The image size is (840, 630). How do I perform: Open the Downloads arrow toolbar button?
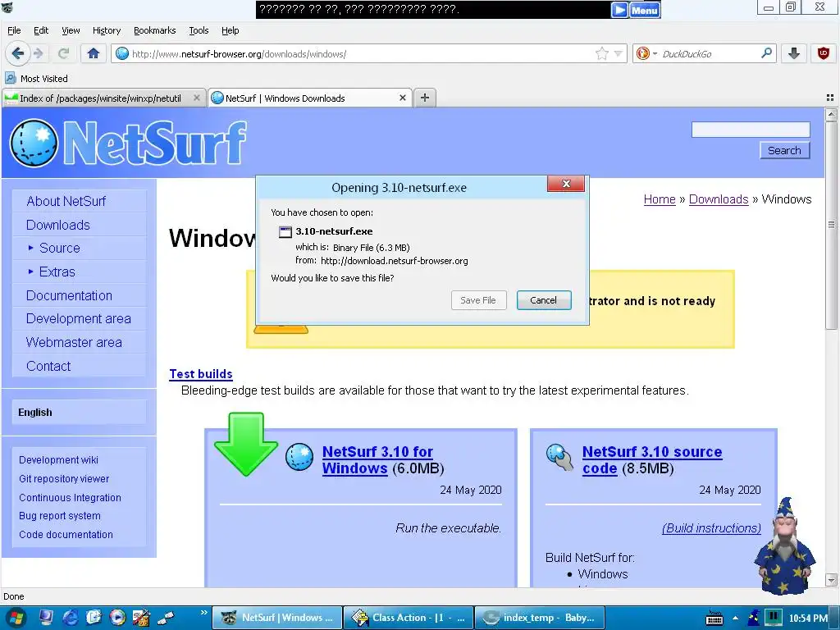click(x=794, y=53)
